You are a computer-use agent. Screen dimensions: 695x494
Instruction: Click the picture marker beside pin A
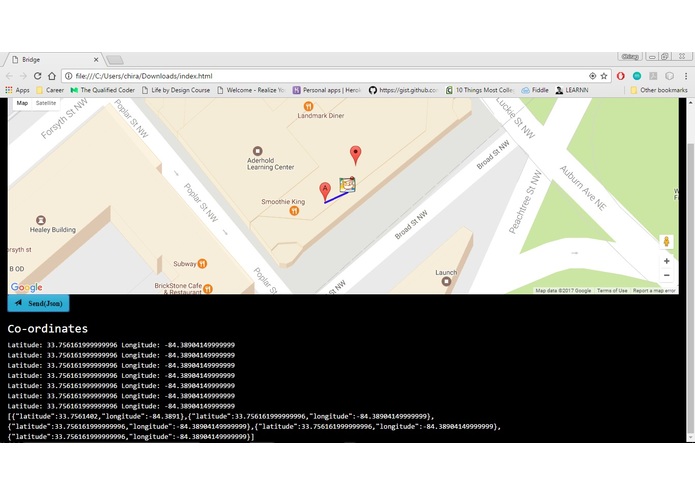pyautogui.click(x=348, y=184)
